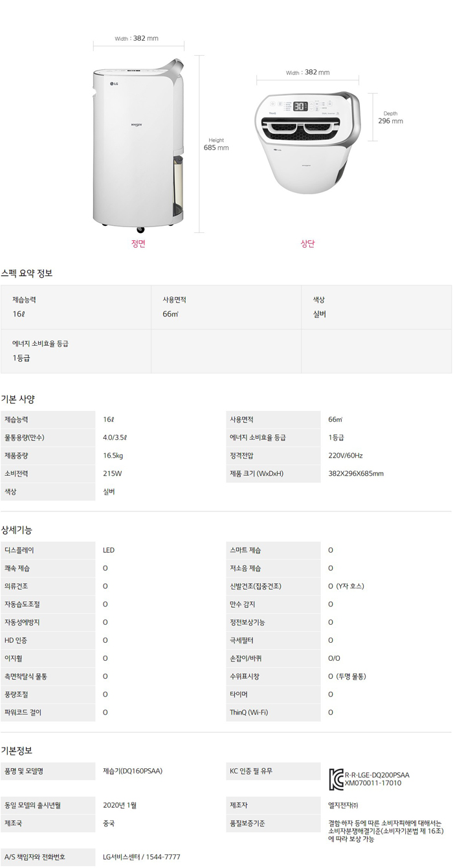
Task: Click the Depth 296 mm dimension label
Action: pyautogui.click(x=390, y=117)
